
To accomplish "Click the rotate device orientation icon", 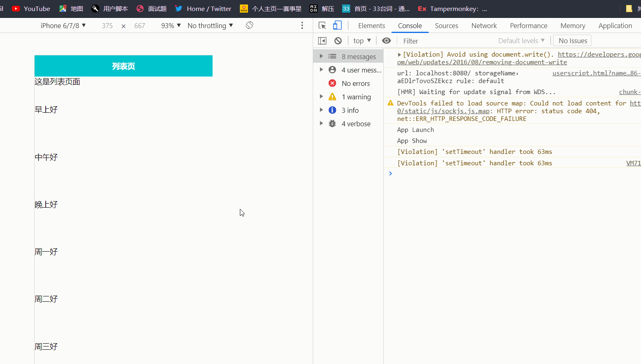I will pyautogui.click(x=250, y=25).
